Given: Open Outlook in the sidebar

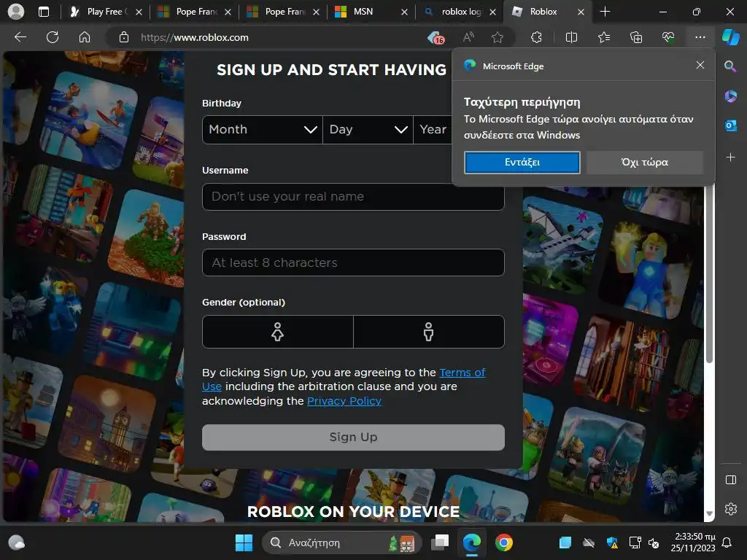Looking at the screenshot, I should tap(730, 125).
